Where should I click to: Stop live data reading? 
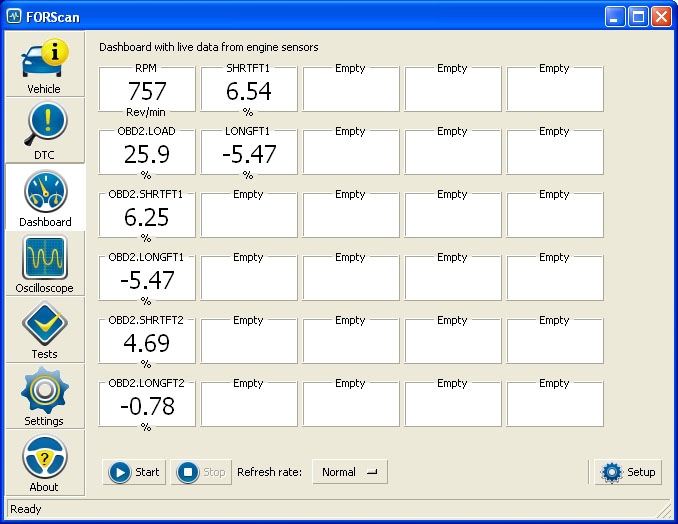[201, 472]
